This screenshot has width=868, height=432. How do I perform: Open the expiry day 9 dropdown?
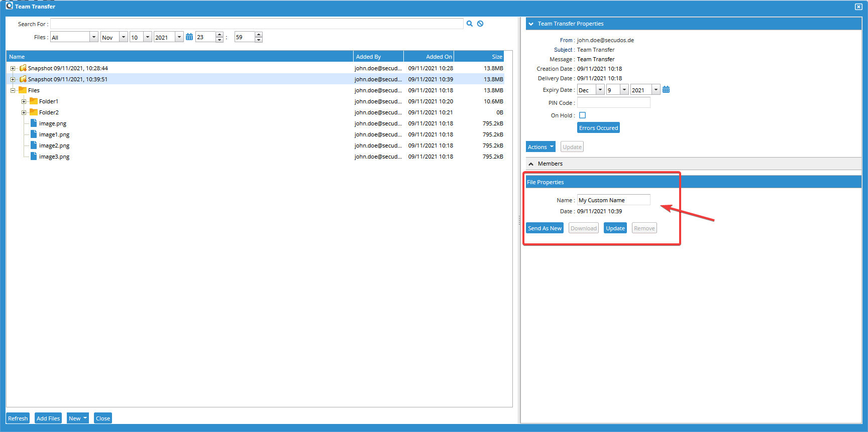pos(624,90)
